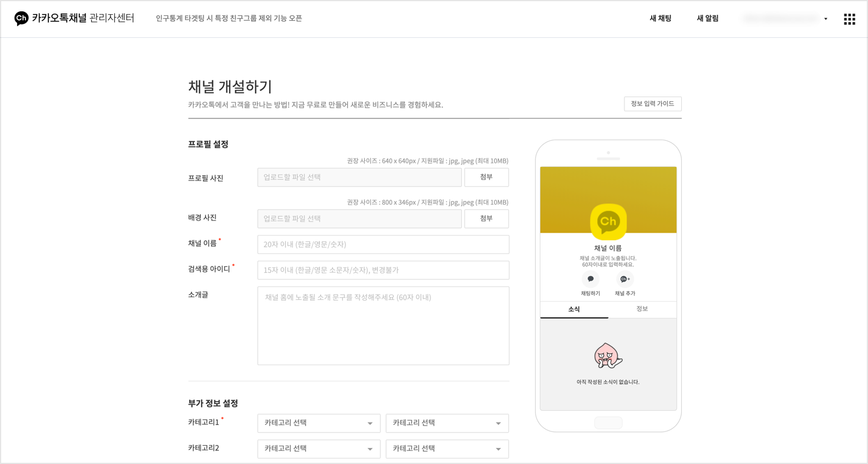Open 새 채팅 in the top navigation
Screen dimensions: 868x464
point(660,18)
